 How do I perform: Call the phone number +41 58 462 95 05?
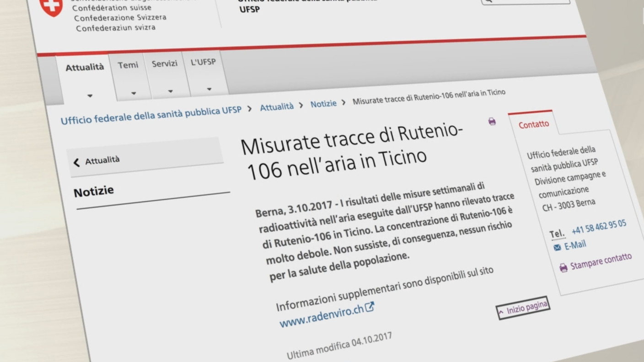(x=599, y=227)
